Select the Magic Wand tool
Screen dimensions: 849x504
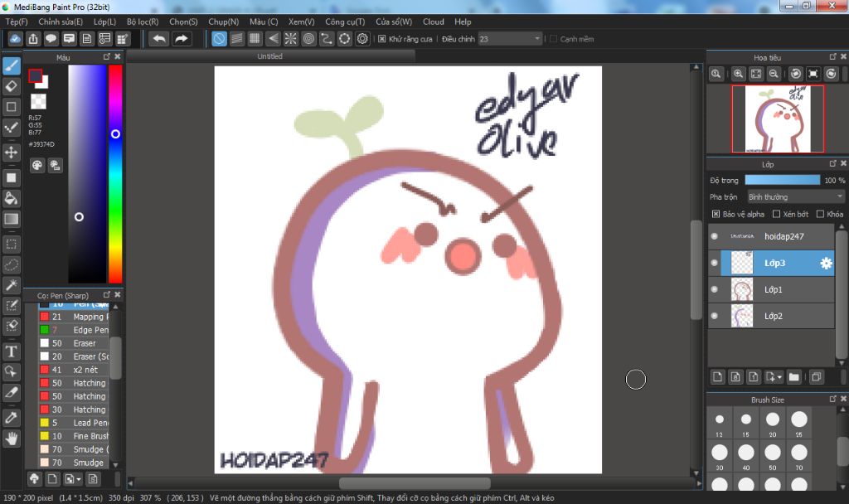tap(12, 285)
